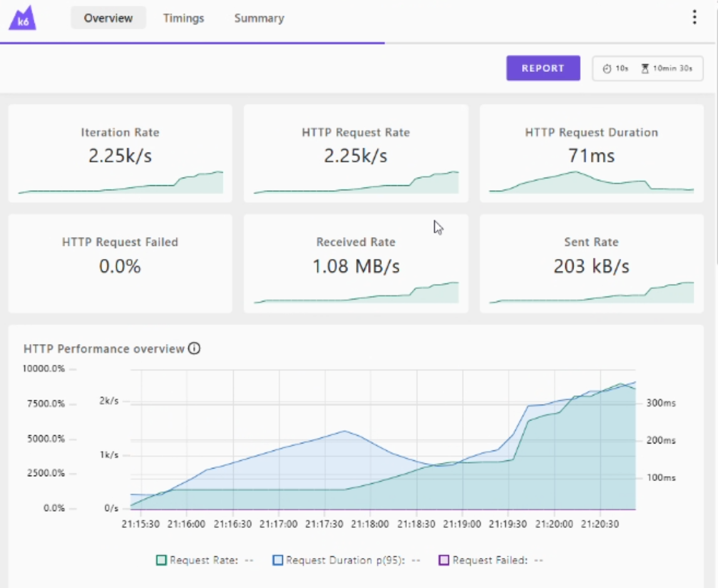Screen dimensions: 718x588
Task: Click the 21:18:00 mark on chart timeline
Action: (370, 524)
